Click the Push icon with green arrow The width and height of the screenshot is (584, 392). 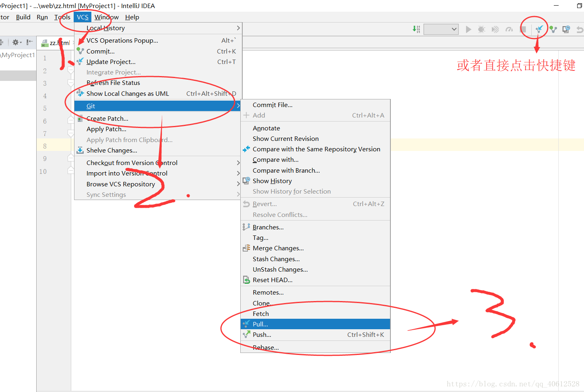[246, 334]
